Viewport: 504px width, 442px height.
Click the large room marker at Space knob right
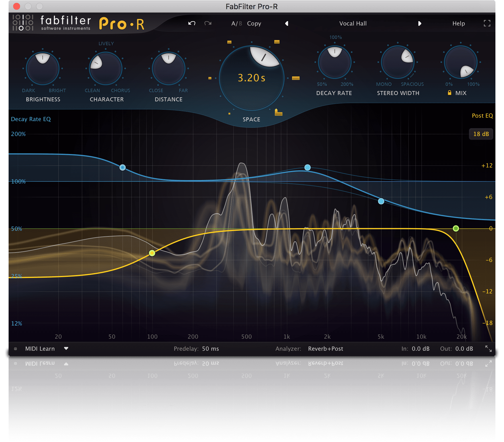point(296,78)
